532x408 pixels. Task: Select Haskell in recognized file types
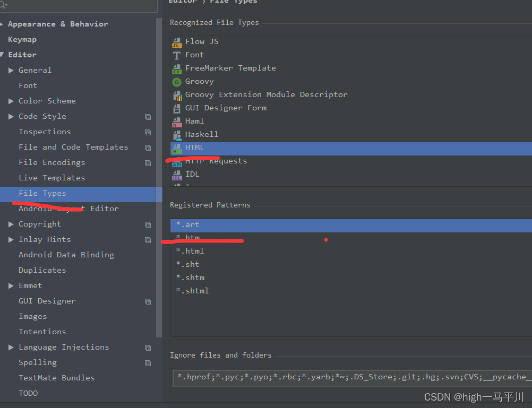[351, 135]
